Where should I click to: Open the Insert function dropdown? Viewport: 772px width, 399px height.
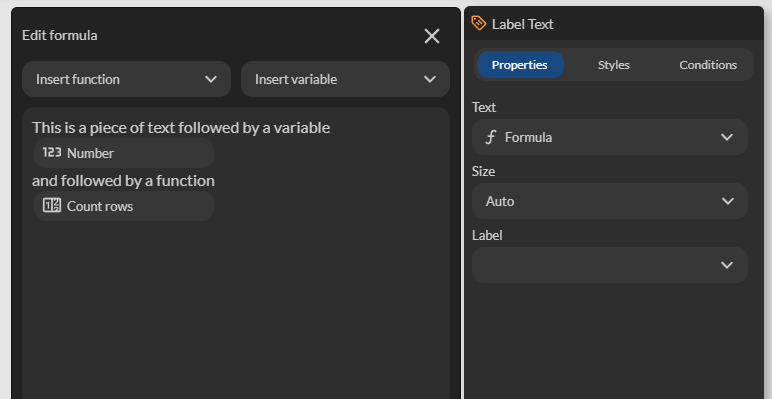(127, 79)
